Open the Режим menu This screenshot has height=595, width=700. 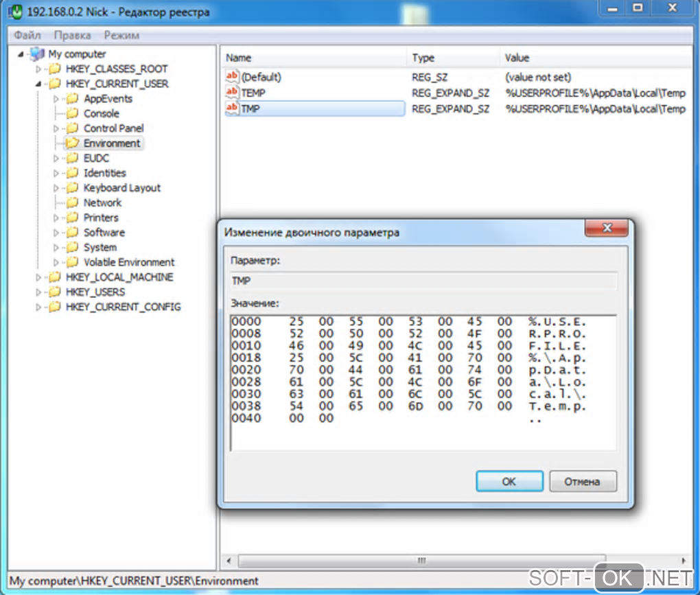tap(121, 35)
